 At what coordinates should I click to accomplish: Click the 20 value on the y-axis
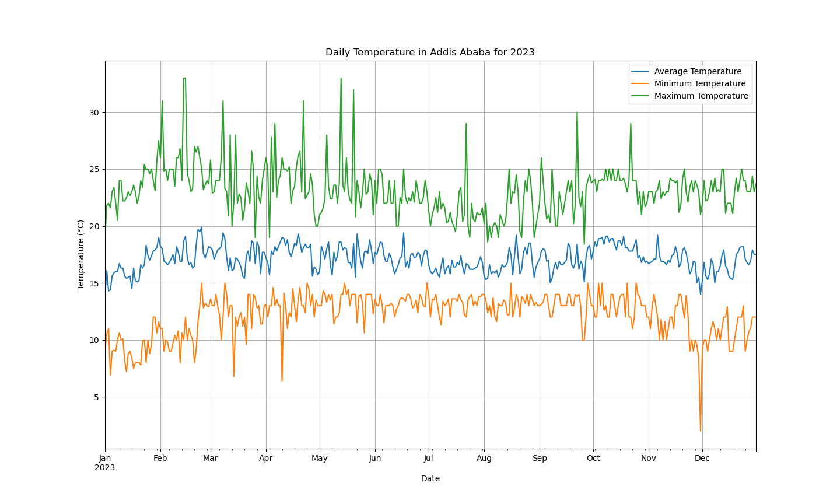tap(94, 226)
